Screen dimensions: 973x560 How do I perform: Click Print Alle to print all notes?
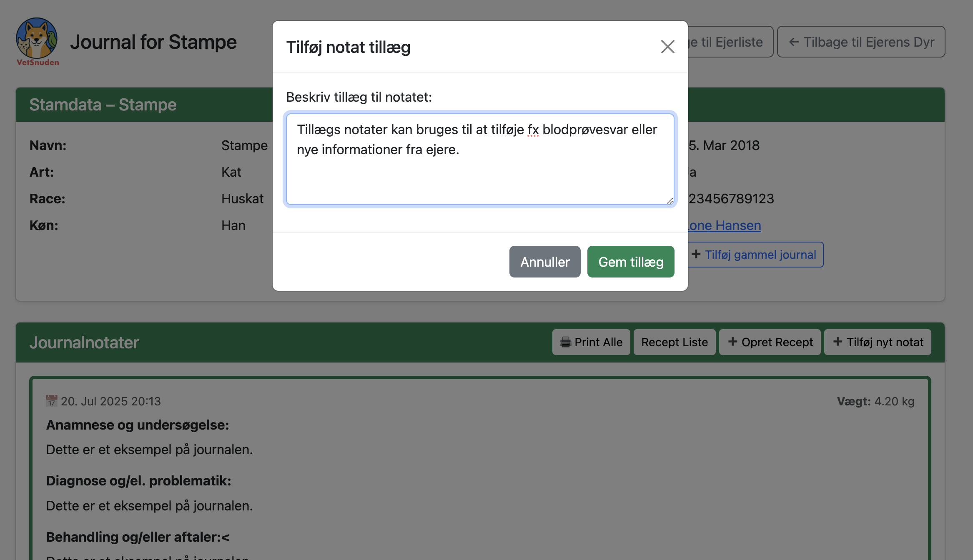(591, 342)
